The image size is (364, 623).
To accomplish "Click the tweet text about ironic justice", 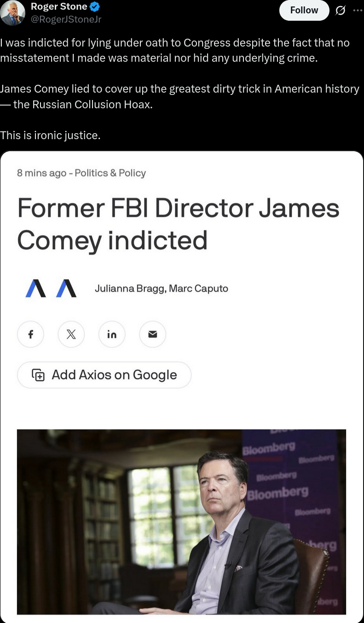I will click(x=50, y=135).
